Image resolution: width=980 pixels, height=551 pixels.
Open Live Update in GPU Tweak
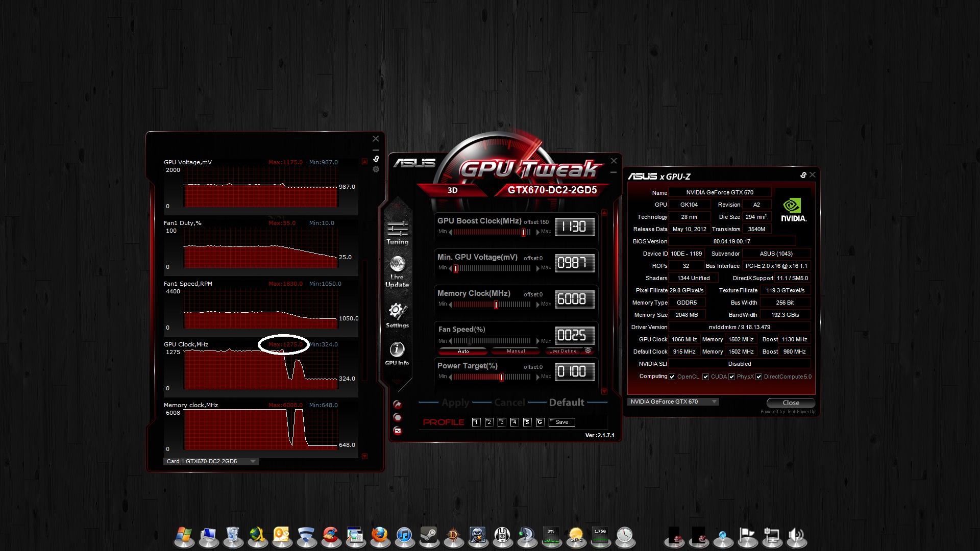point(397,272)
